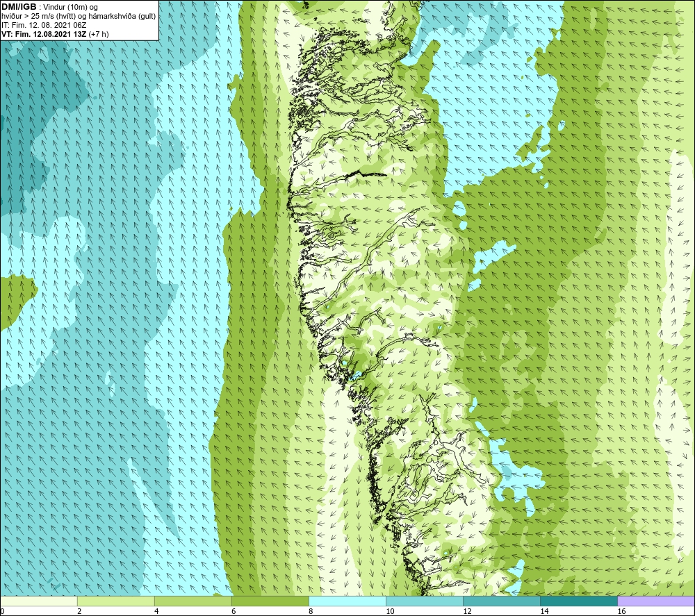
Task: Click the 2–4 m/s light green legend swatch
Action: [116, 601]
